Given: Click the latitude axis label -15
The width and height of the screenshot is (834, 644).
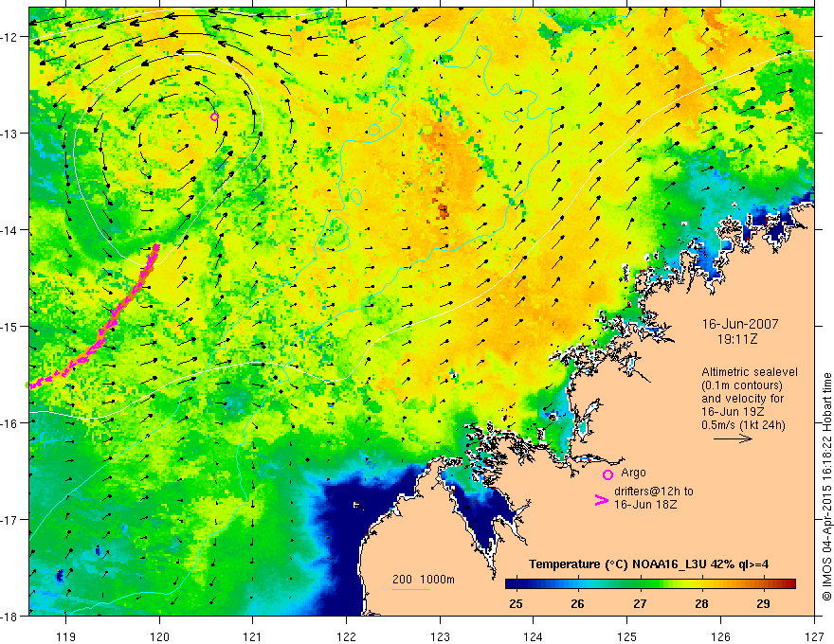Looking at the screenshot, I should (x=10, y=326).
